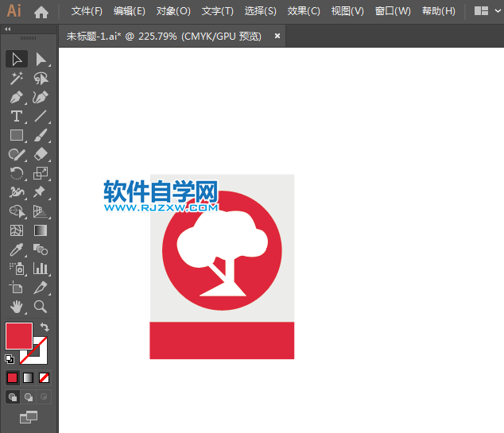This screenshot has width=504, height=433.
Task: Select the Shaper tool
Action: 17,154
